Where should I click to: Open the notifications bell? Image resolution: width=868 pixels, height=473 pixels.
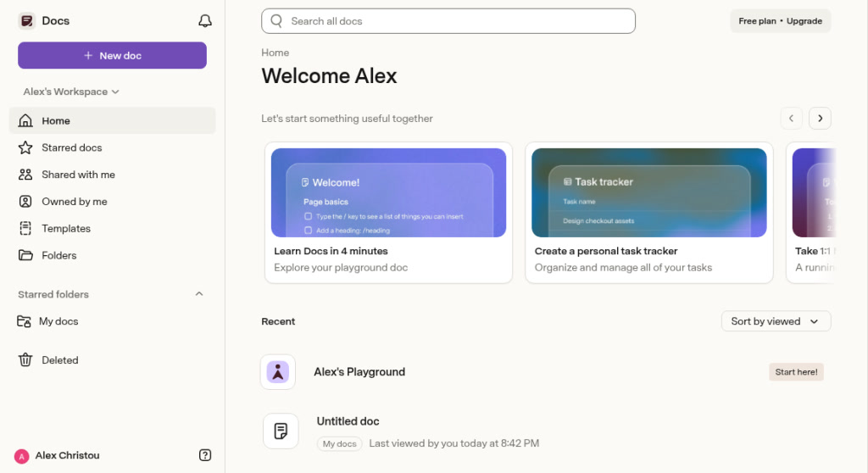click(205, 21)
